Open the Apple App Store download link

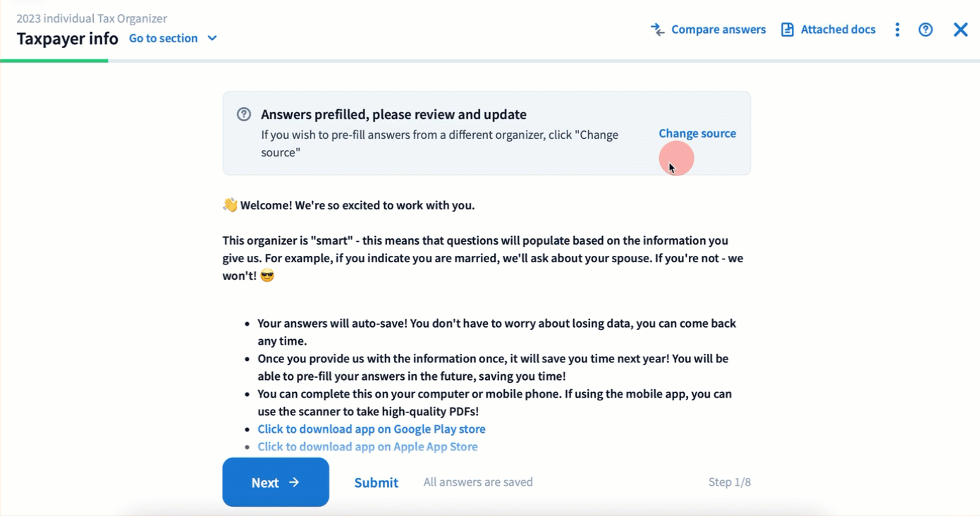[367, 446]
